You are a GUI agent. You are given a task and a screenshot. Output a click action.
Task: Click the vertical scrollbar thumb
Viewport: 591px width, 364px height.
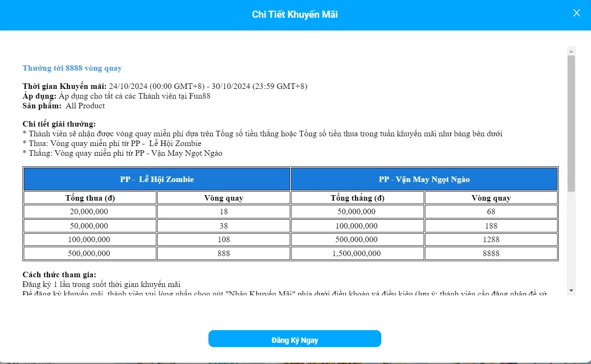[x=571, y=123]
